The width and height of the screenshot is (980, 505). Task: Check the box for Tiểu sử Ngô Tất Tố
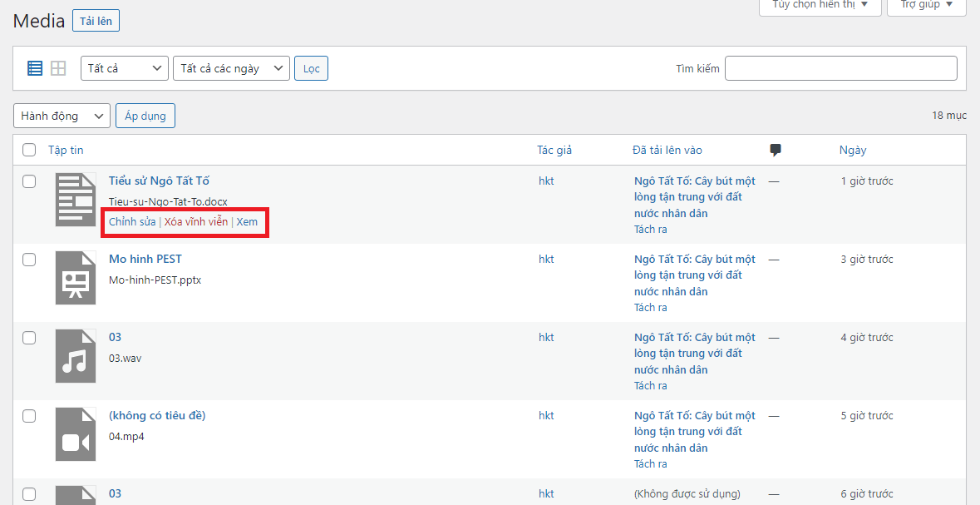coord(29,181)
